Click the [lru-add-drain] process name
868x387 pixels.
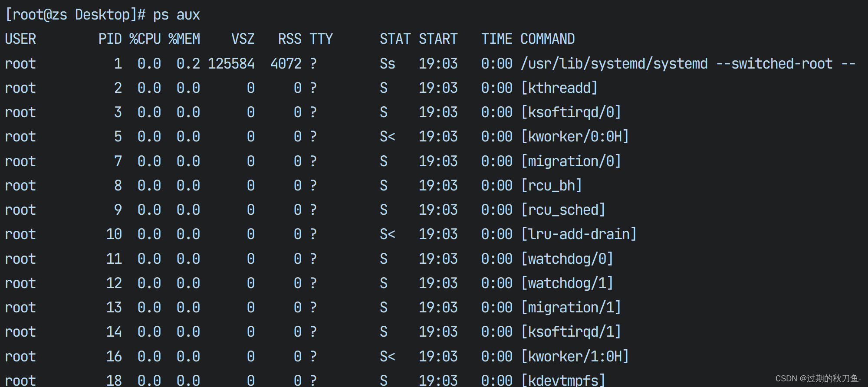[579, 234]
